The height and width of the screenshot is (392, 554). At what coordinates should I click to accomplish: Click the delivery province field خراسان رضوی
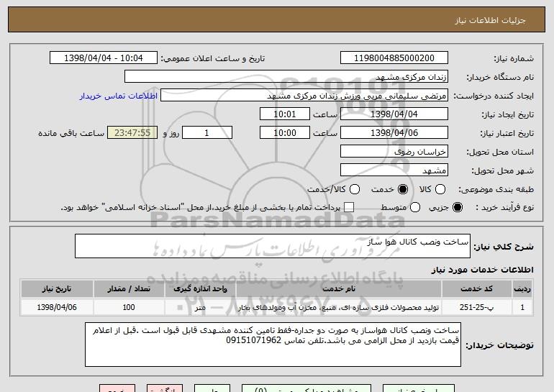pyautogui.click(x=394, y=152)
